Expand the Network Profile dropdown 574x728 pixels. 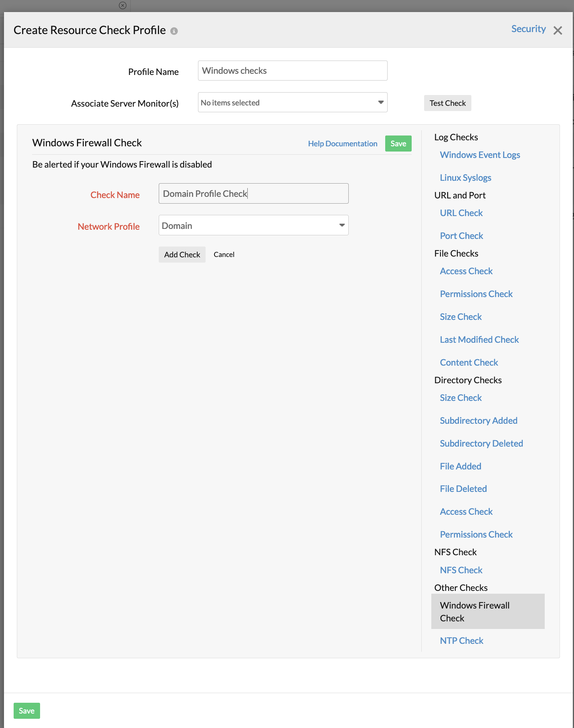click(x=253, y=225)
